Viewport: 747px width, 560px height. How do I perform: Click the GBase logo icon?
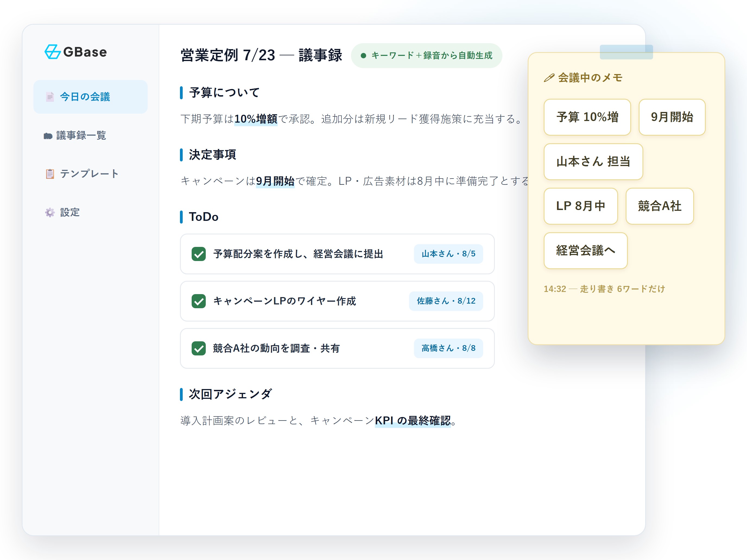click(53, 52)
